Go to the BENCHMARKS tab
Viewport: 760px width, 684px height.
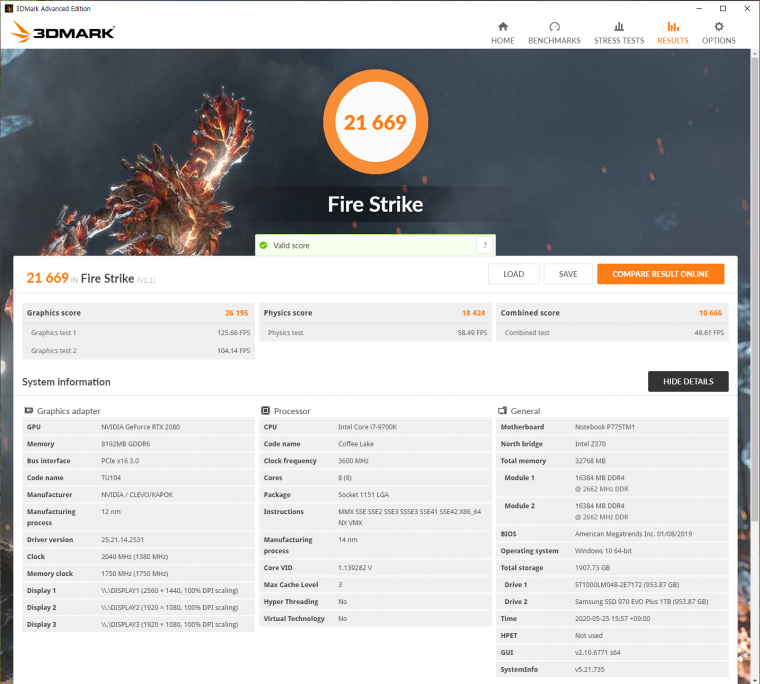[554, 33]
